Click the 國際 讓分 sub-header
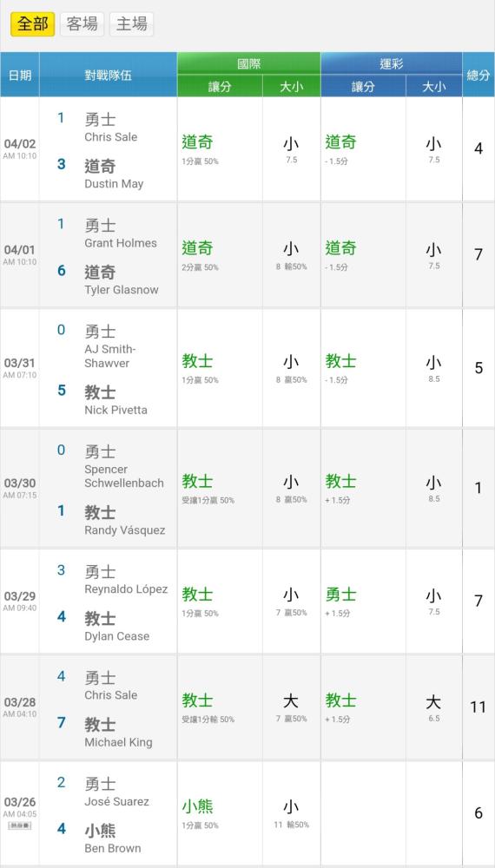 (x=219, y=86)
